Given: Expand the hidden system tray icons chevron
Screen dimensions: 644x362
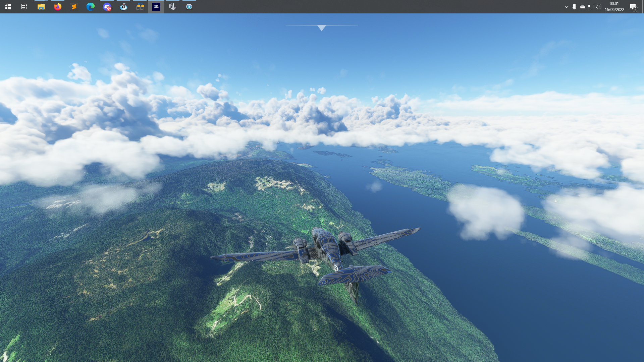Looking at the screenshot, I should point(566,7).
